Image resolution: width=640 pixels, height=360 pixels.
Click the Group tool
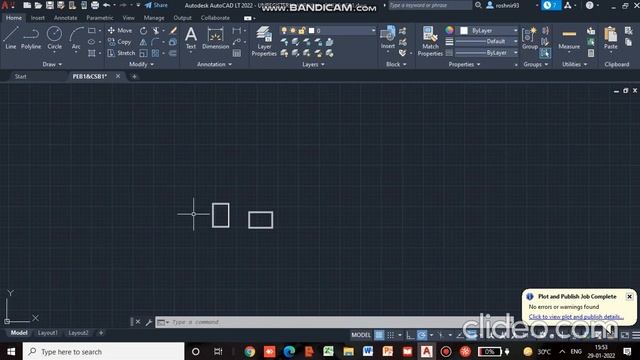(x=530, y=38)
